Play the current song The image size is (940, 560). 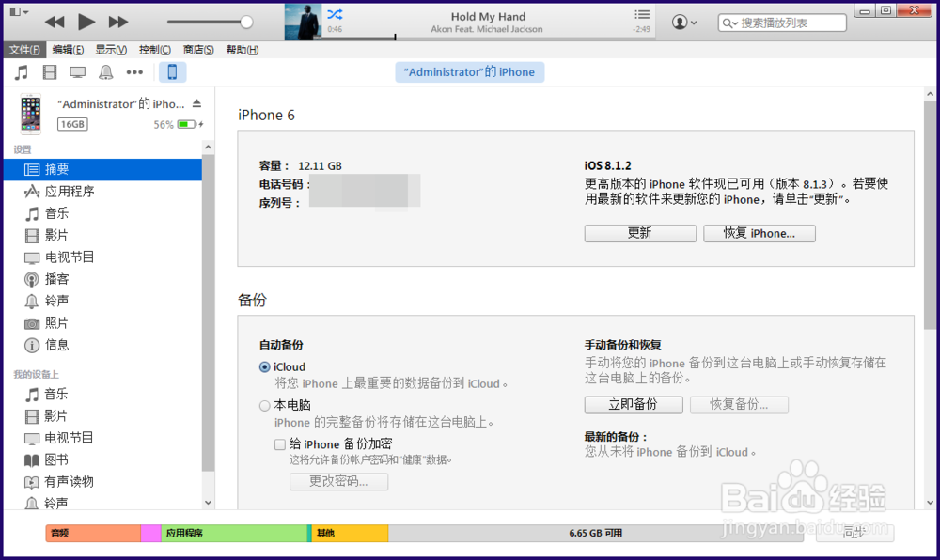click(x=86, y=23)
